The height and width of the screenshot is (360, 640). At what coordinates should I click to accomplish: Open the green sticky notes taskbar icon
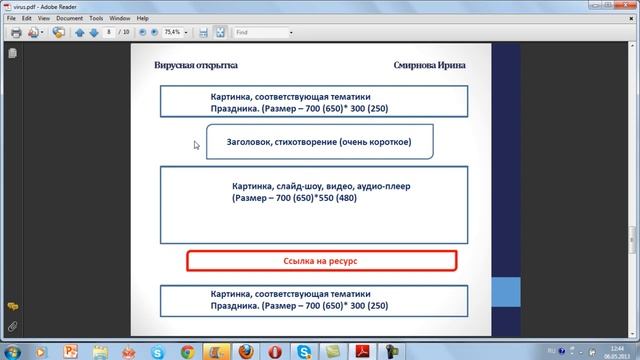(333, 352)
